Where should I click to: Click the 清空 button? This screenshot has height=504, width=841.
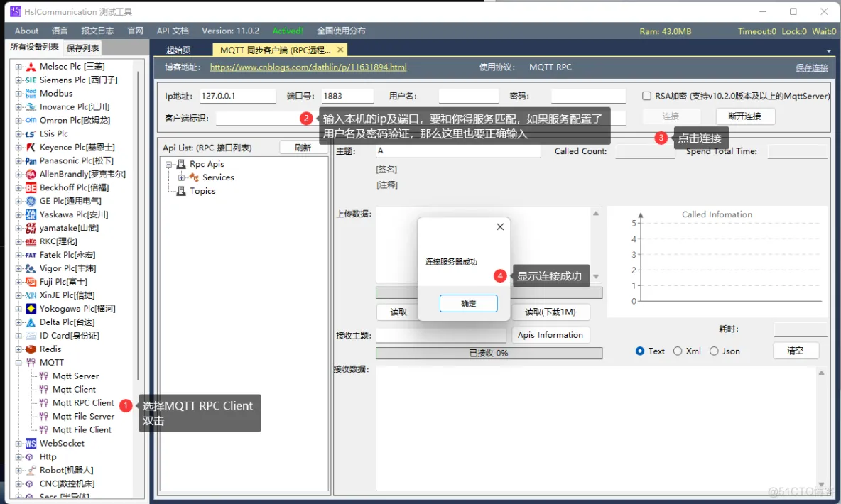796,351
